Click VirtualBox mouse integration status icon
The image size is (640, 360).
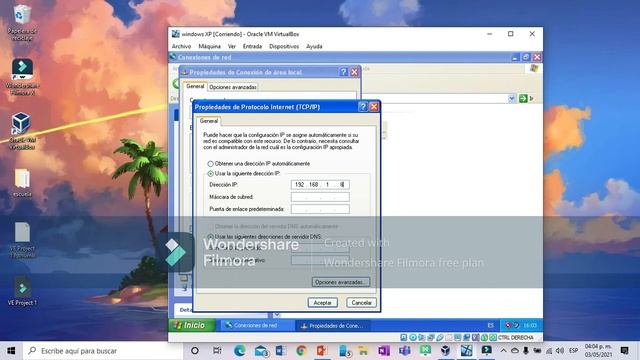(484, 338)
